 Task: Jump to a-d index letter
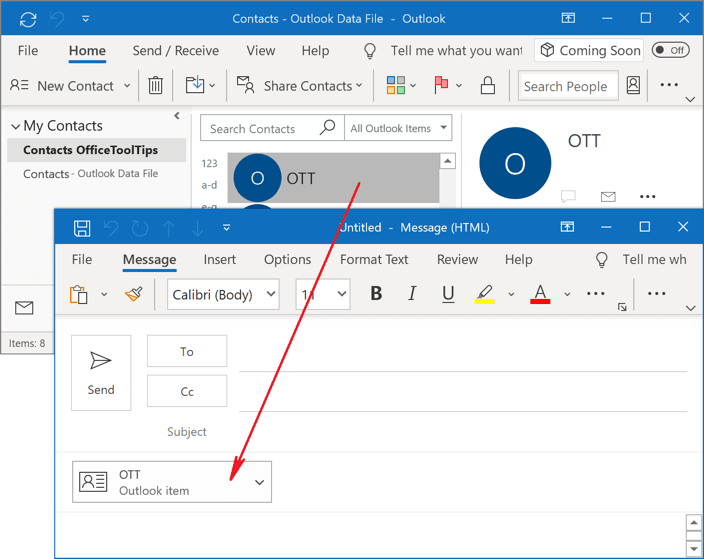coord(209,185)
